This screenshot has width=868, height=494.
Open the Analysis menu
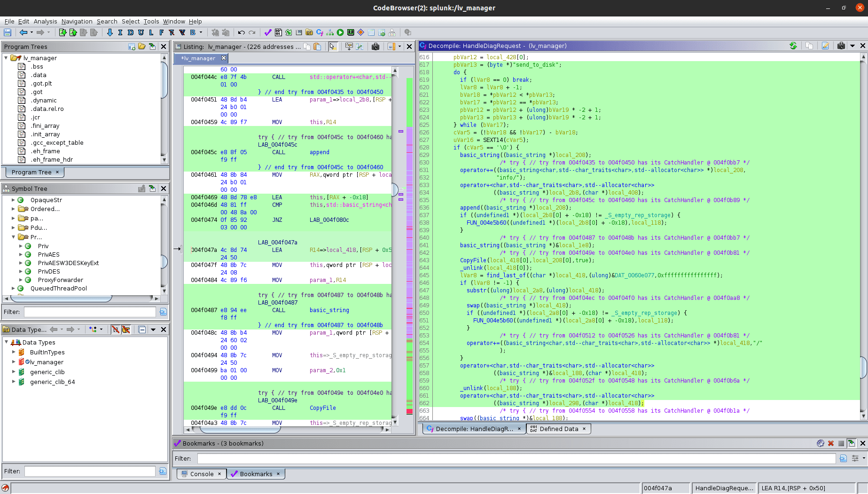click(x=45, y=21)
